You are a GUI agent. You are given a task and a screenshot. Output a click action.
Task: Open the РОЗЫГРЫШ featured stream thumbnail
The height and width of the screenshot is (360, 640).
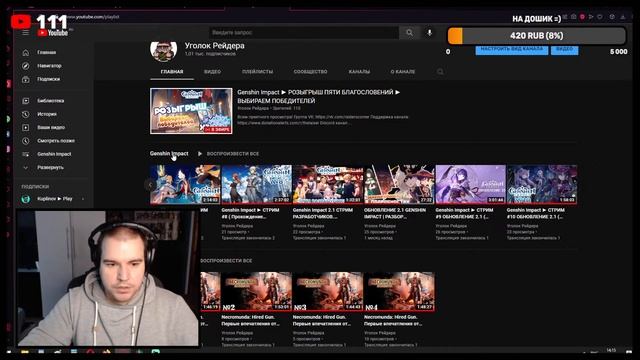click(x=191, y=111)
